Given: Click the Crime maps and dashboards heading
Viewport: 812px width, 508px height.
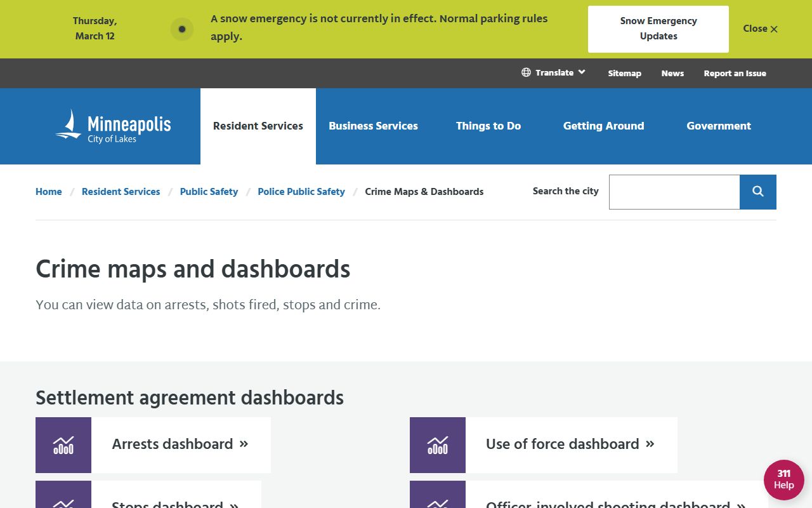Looking at the screenshot, I should coord(193,269).
